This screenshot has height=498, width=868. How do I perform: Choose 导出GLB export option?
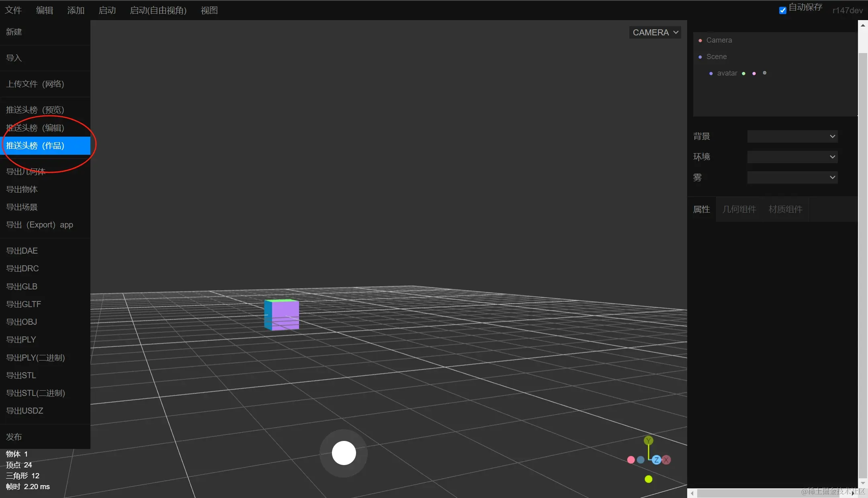tap(22, 287)
